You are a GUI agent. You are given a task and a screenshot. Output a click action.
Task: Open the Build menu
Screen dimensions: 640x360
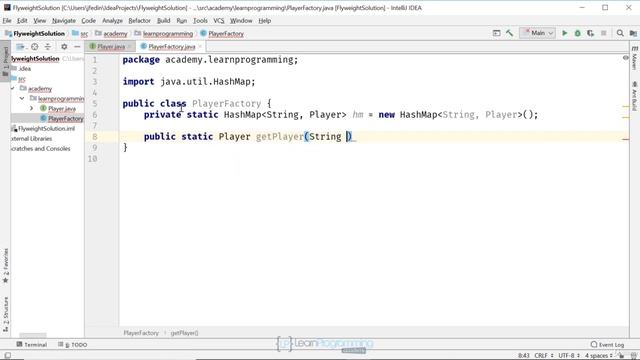point(163,20)
